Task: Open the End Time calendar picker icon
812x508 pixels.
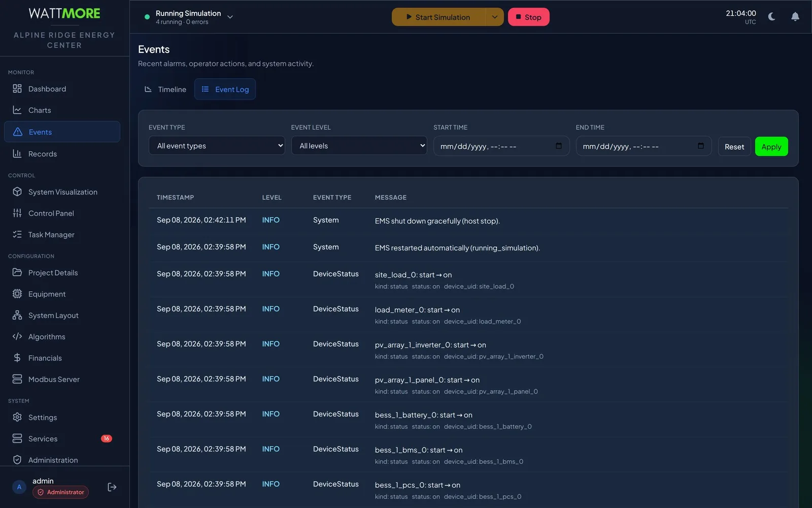Action: [x=701, y=146]
